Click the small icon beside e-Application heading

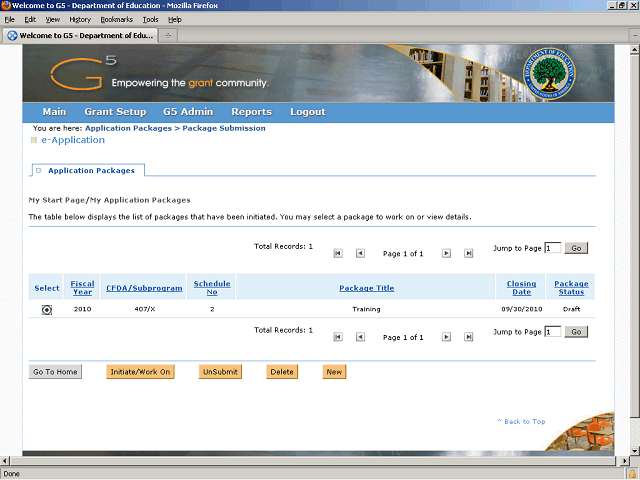click(34, 140)
